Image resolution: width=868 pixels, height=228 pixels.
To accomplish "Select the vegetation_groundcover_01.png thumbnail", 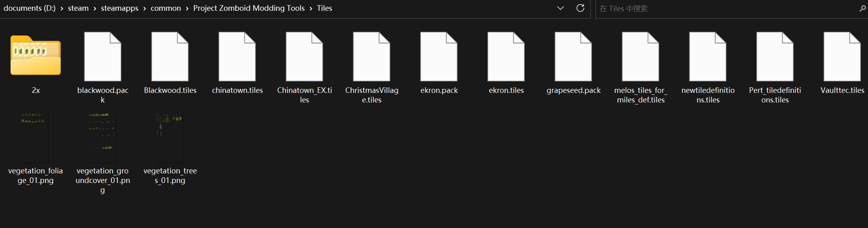I will [x=102, y=137].
